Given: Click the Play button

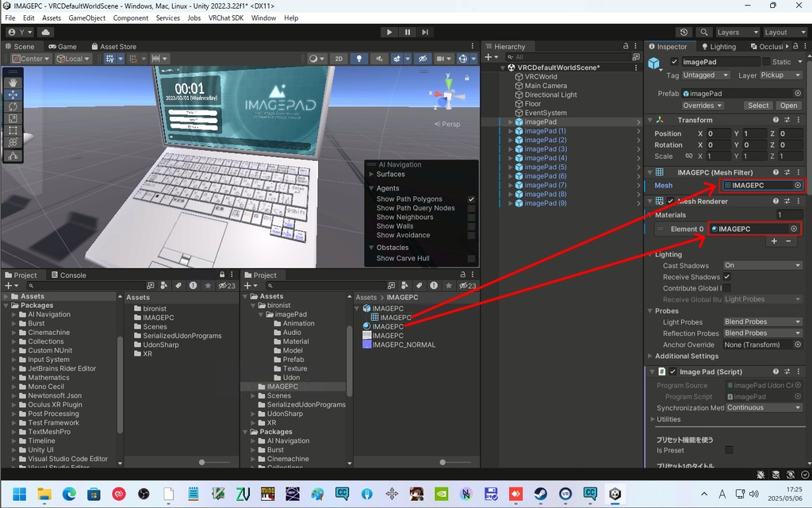Looking at the screenshot, I should 389,32.
